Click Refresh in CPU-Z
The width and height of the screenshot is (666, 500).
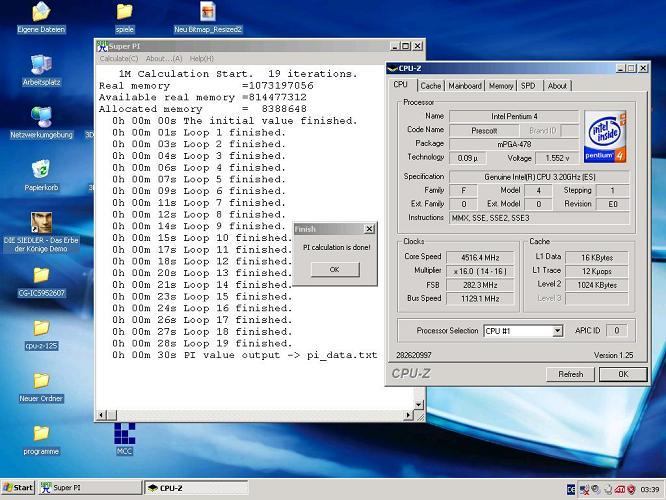click(570, 374)
